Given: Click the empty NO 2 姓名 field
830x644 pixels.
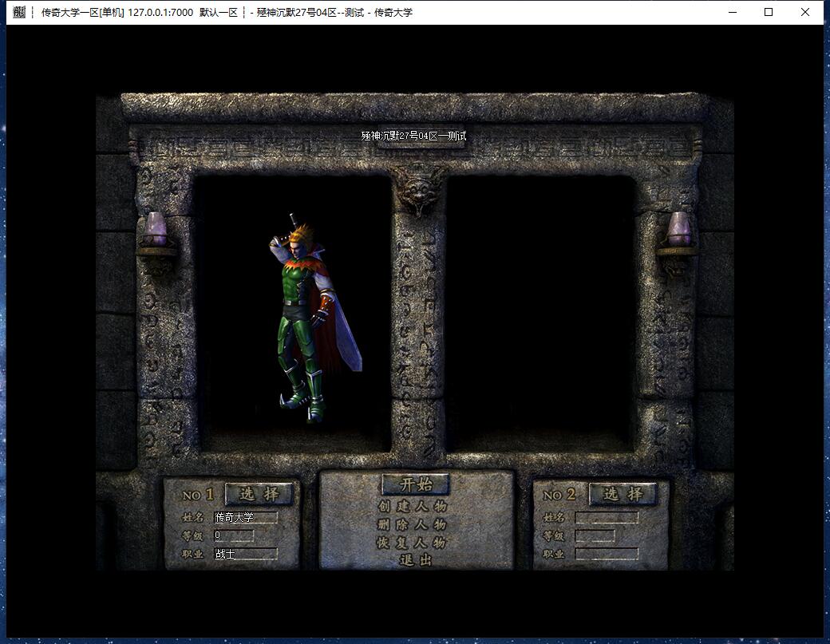Looking at the screenshot, I should 607,517.
